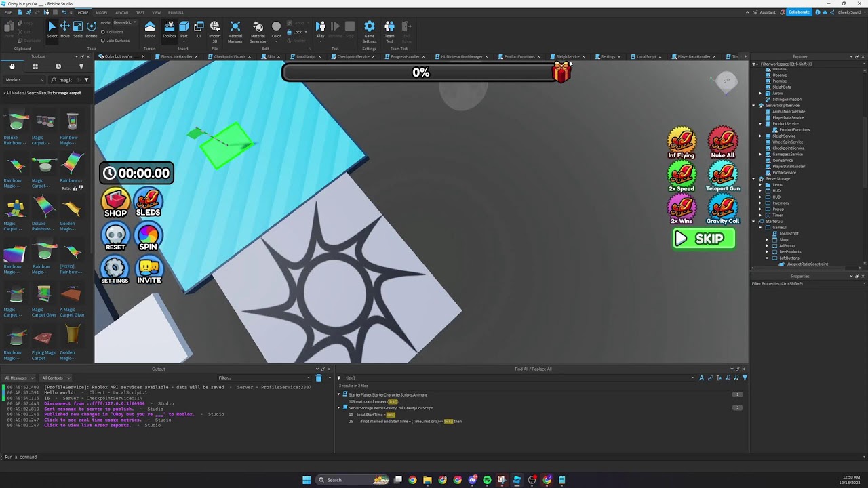Collapse the GravityCoilScript search result group
Viewport: 868px width, 488px height.
tap(338, 408)
